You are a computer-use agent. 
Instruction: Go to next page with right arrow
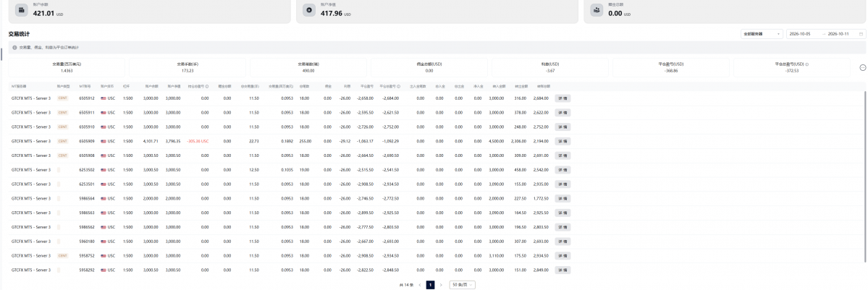pyautogui.click(x=441, y=284)
